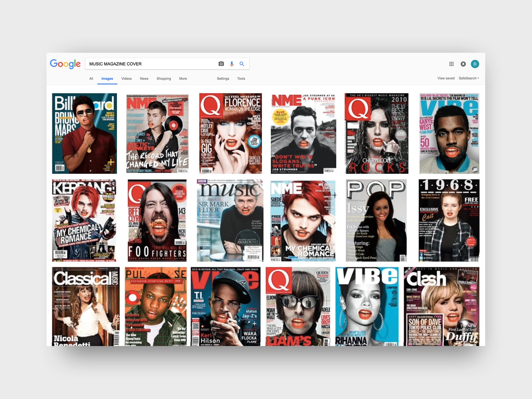Open the notifications bell
This screenshot has height=399, width=532.
[463, 64]
